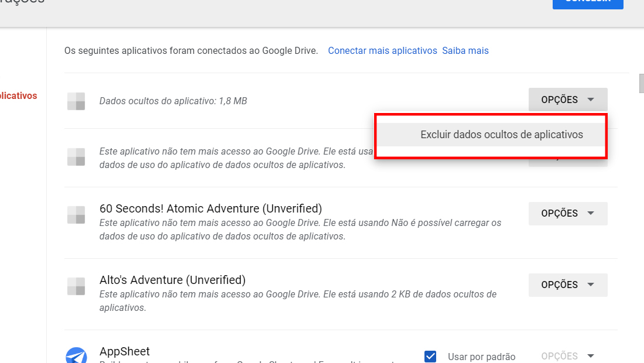The height and width of the screenshot is (363, 644).
Task: Click the AppSheet app name
Action: (125, 351)
